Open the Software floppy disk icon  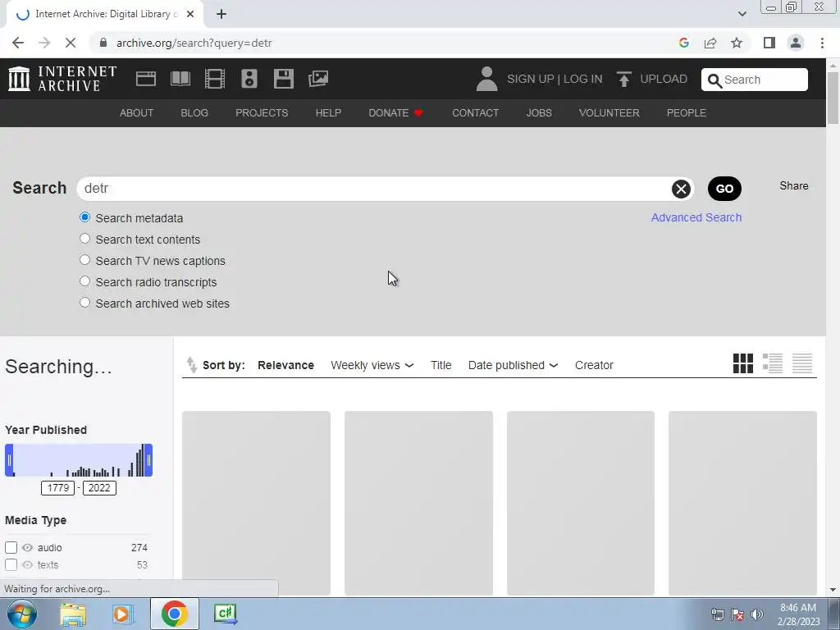283,79
